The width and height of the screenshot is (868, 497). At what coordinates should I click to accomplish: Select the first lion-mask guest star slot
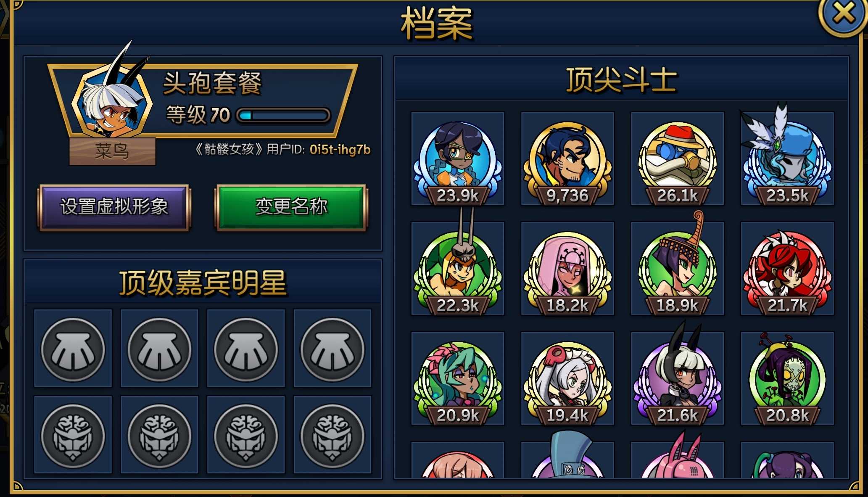coord(73,435)
